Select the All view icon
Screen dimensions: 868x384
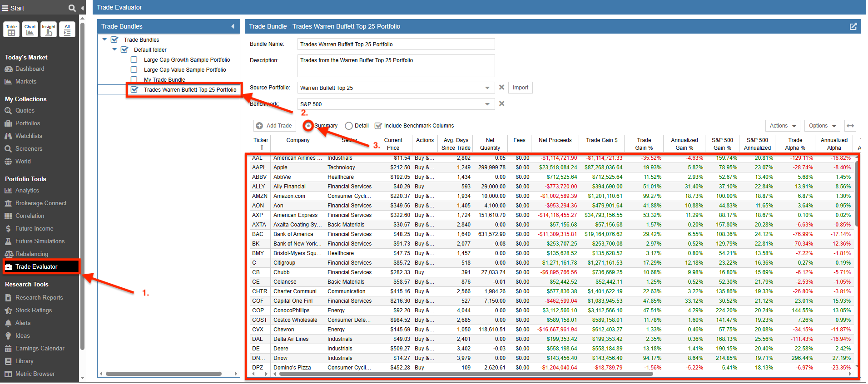[67, 30]
